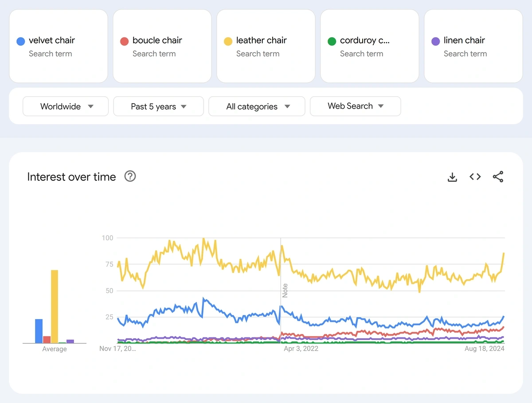532x403 pixels.
Task: Click the yellow dot beside leather chair
Action: [x=228, y=41]
